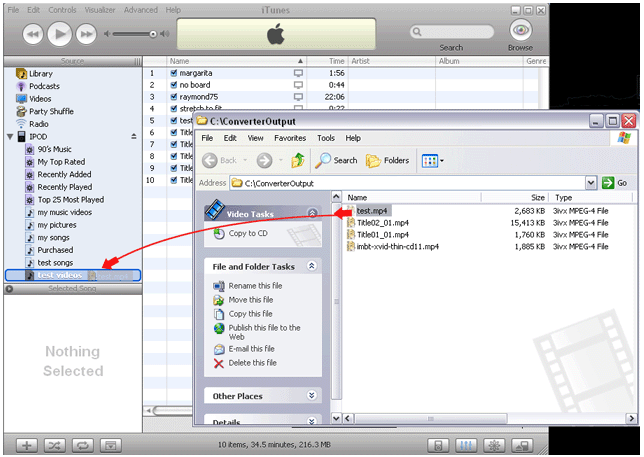Viewport: 644px width, 457px height.
Task: Collapse the Video Tasks panel
Action: tap(312, 213)
